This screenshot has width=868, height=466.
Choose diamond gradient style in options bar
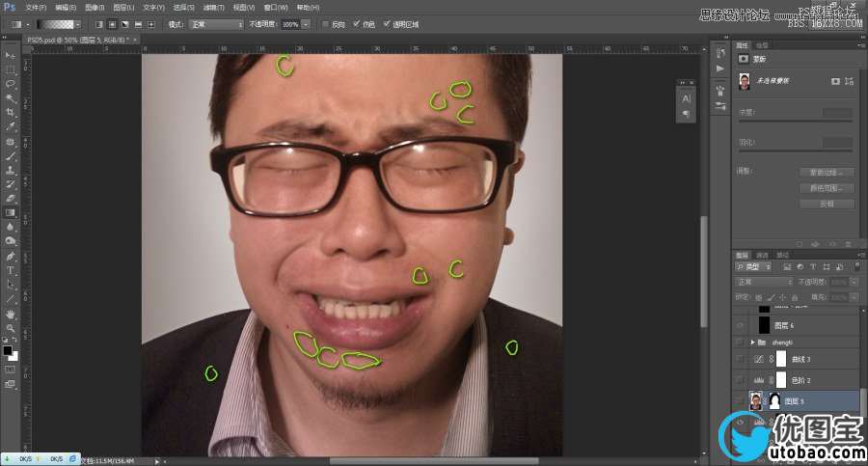coord(150,24)
